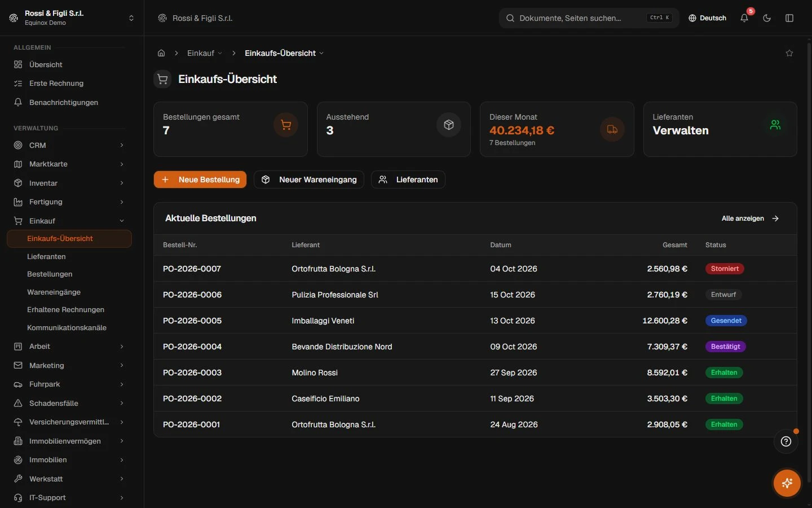Click the globe icon beside Deutsch
Viewport: 812px width, 508px height.
coord(692,18)
